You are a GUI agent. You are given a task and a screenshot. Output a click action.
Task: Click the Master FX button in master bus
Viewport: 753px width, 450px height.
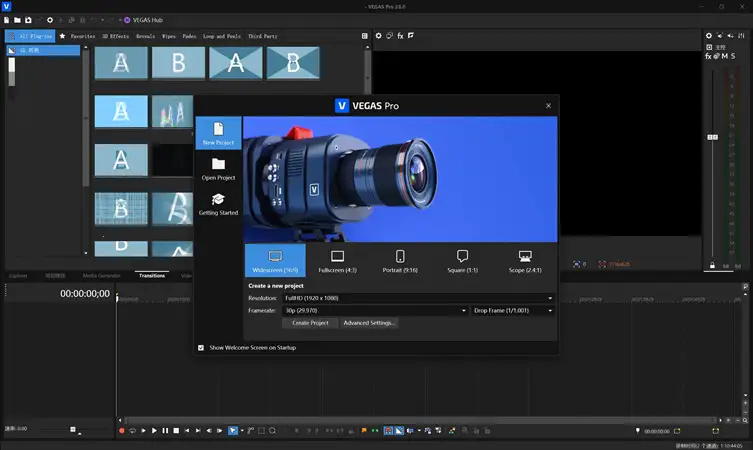708,56
